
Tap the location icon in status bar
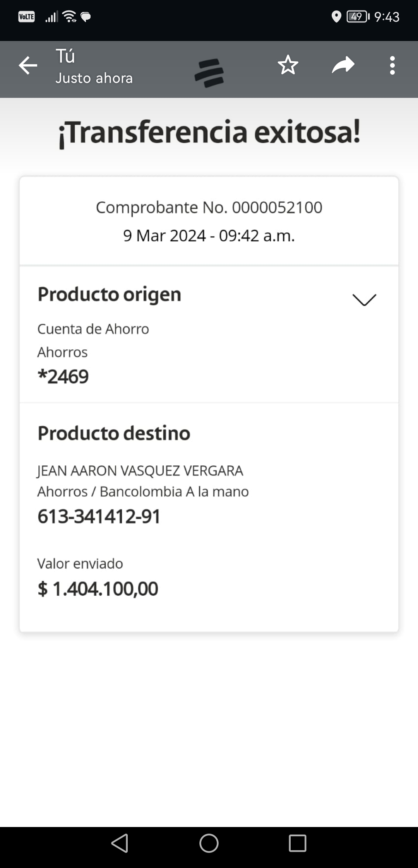click(336, 17)
